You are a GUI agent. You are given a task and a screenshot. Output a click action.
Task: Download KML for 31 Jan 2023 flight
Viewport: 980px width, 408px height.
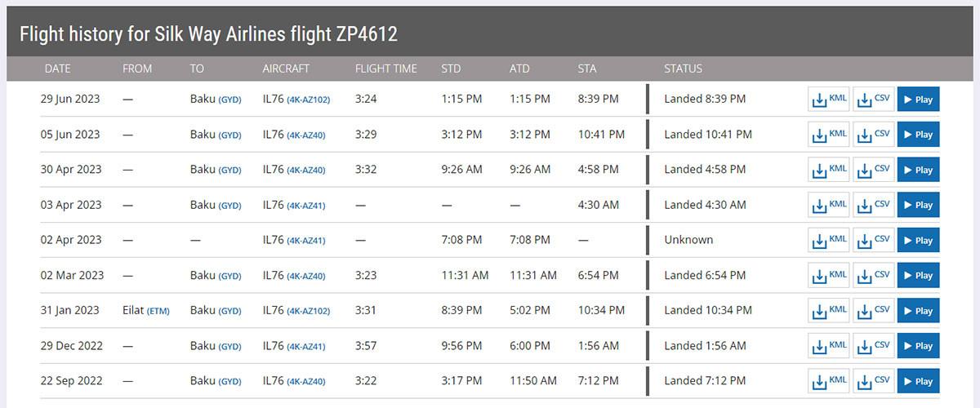[829, 310]
